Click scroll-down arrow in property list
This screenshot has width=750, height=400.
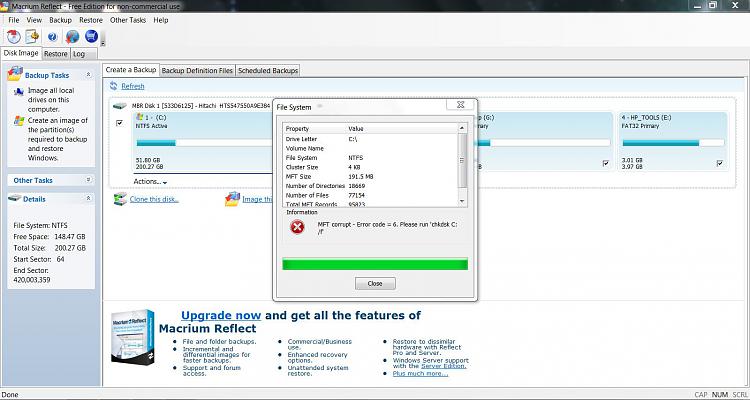(x=462, y=201)
